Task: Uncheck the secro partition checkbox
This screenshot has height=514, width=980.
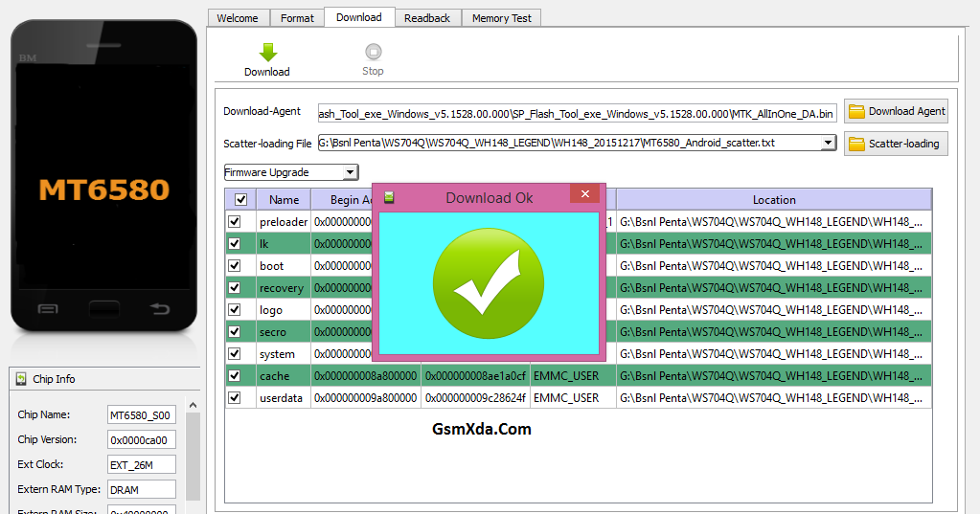Action: (235, 331)
